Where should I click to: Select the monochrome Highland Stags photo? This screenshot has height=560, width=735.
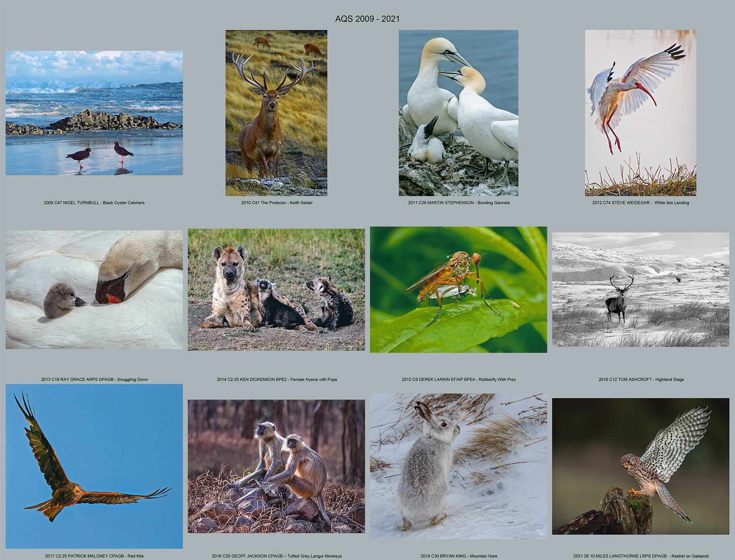tap(640, 289)
